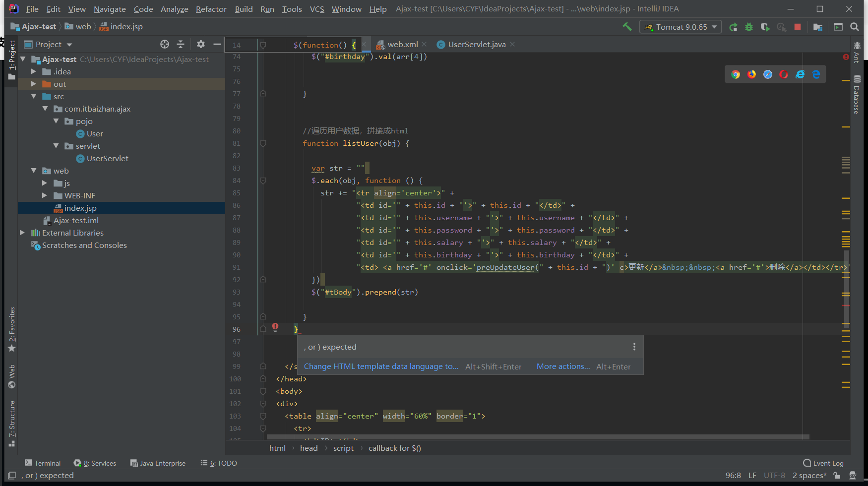Collapse the pojo package
Viewport: 868px width, 486px height.
point(56,121)
